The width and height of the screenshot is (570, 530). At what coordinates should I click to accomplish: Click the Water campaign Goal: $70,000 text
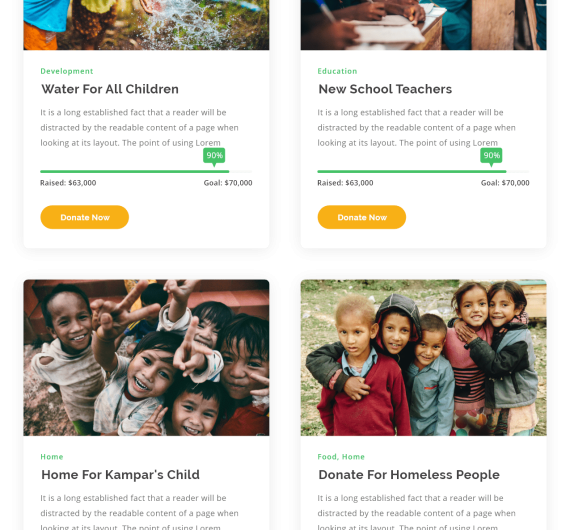point(228,183)
